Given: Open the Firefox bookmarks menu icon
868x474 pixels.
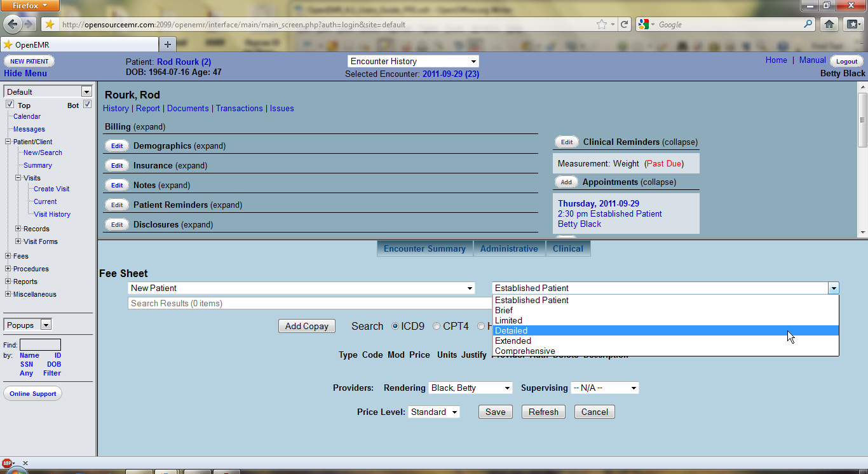Looking at the screenshot, I should coord(852,24).
